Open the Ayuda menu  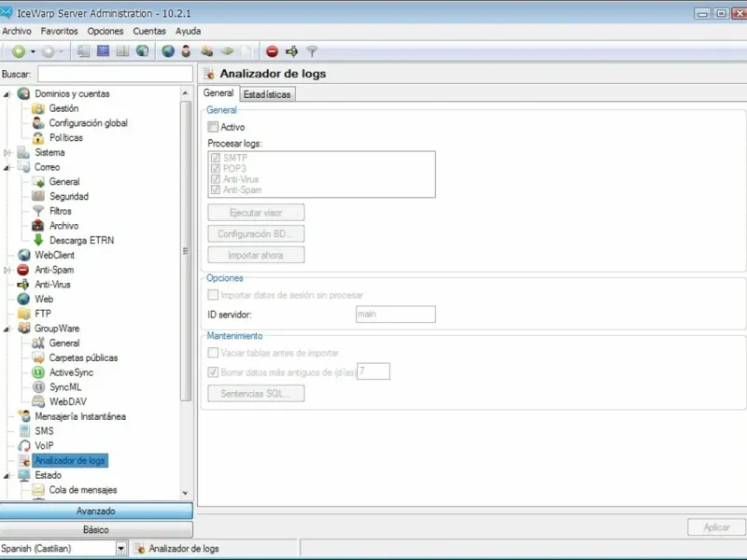point(189,31)
